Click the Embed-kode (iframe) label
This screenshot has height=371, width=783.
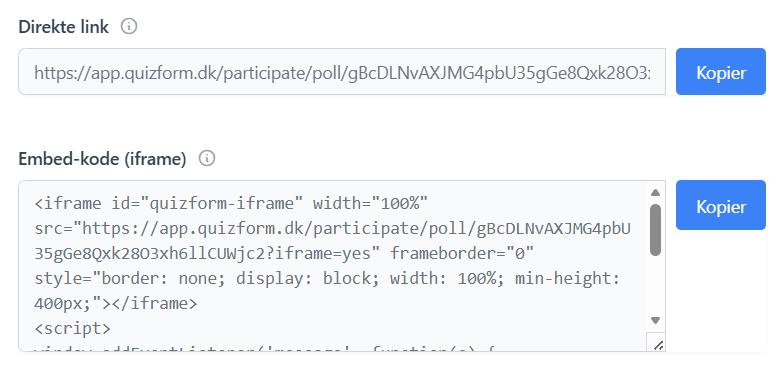102,159
